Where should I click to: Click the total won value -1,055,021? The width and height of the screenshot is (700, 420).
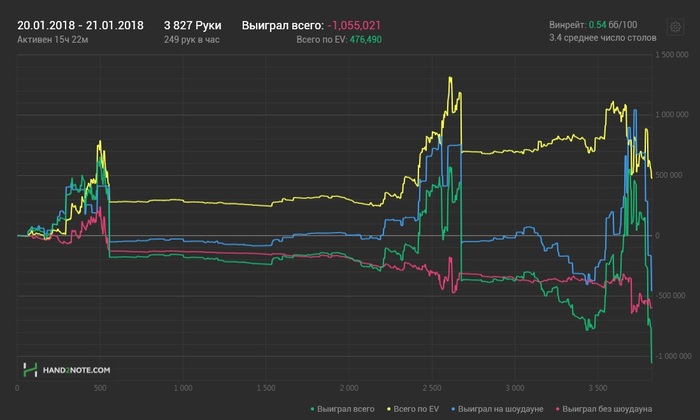pos(354,25)
